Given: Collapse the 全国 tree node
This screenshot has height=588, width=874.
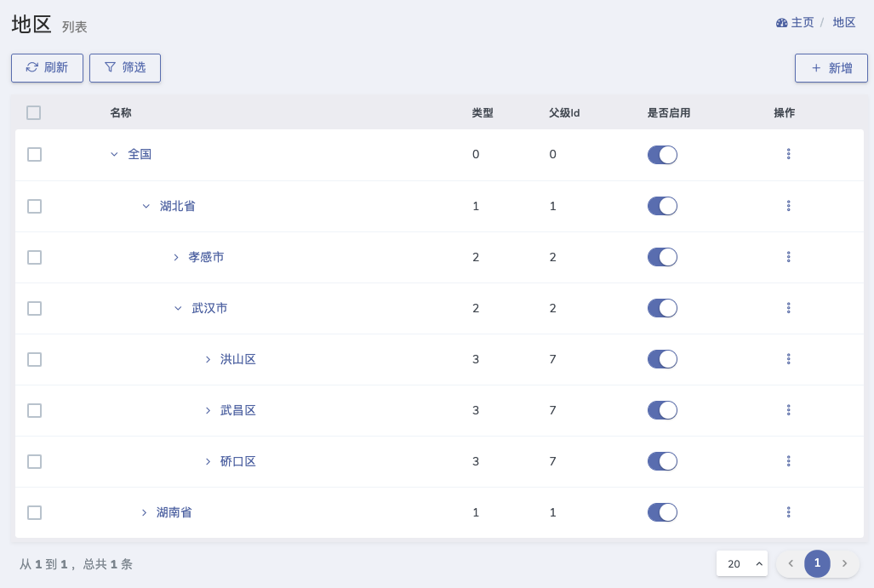Looking at the screenshot, I should tap(114, 154).
